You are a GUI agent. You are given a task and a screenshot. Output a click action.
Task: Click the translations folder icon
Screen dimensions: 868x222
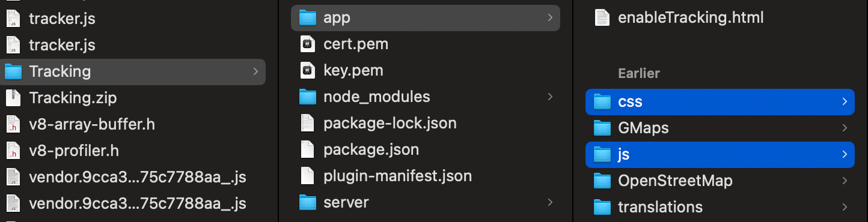coord(602,207)
